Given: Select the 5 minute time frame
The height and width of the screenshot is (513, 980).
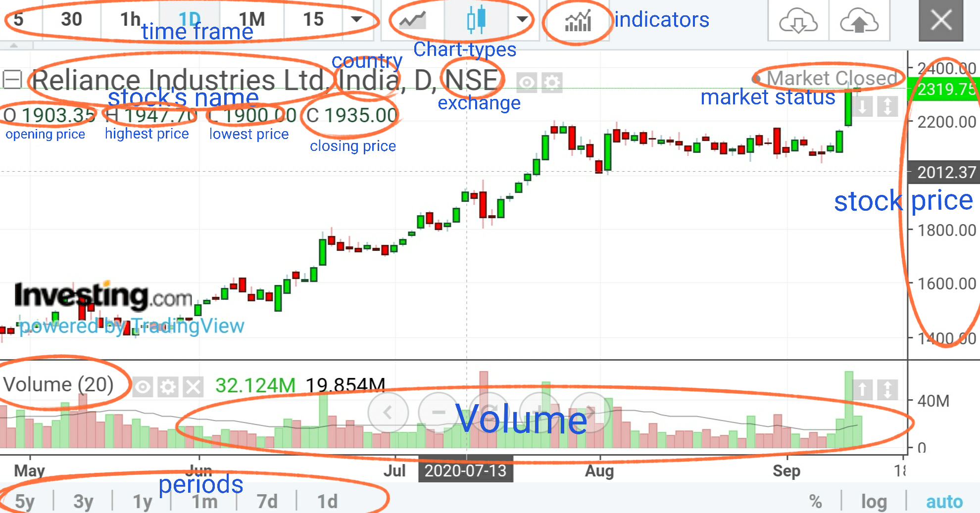Looking at the screenshot, I should point(19,20).
